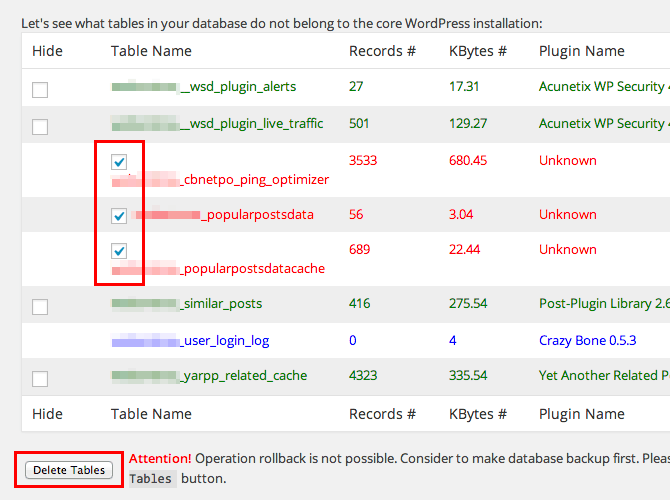Screen dimensions: 670x500
Task: Select the _similar_posts table name
Action: click(x=221, y=304)
